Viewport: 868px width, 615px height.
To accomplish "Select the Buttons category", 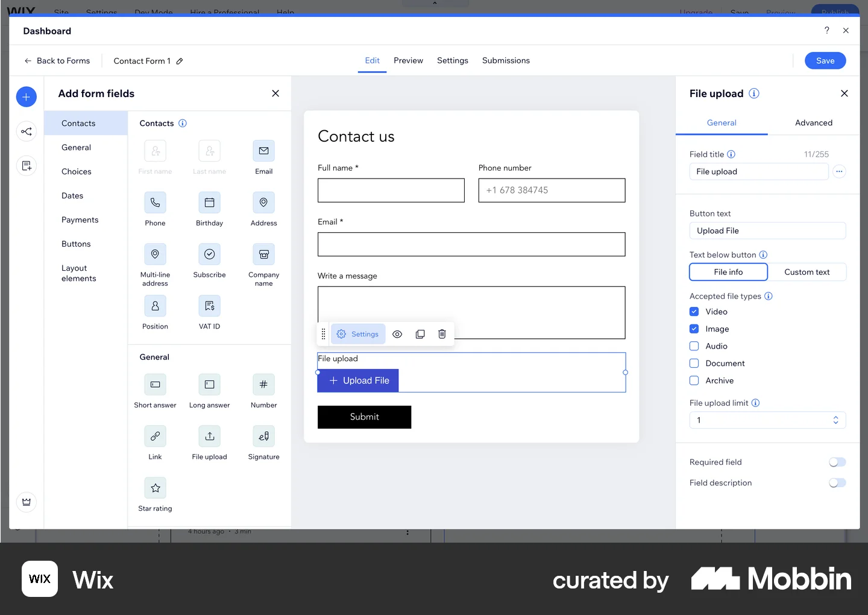I will point(86,244).
